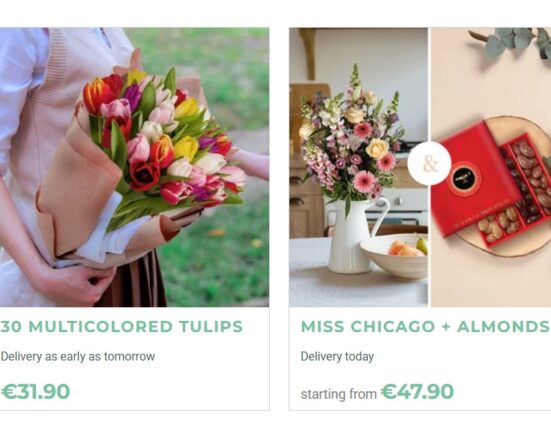Click the "starting from" text label
This screenshot has width=551, height=431.
339,394
